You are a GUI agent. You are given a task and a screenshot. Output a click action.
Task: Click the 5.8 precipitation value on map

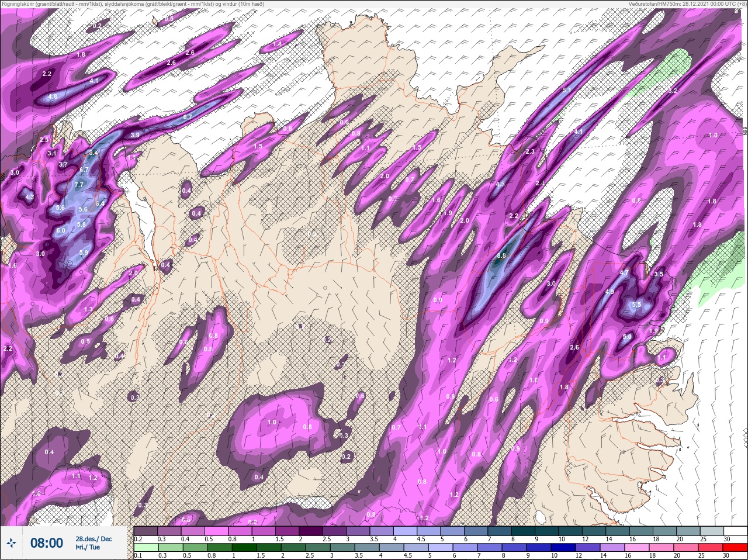point(81,224)
